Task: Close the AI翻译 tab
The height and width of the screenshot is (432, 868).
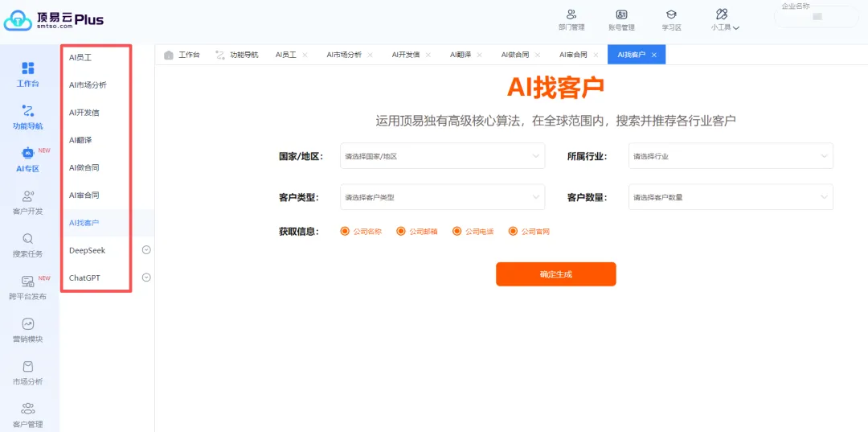Action: click(479, 55)
